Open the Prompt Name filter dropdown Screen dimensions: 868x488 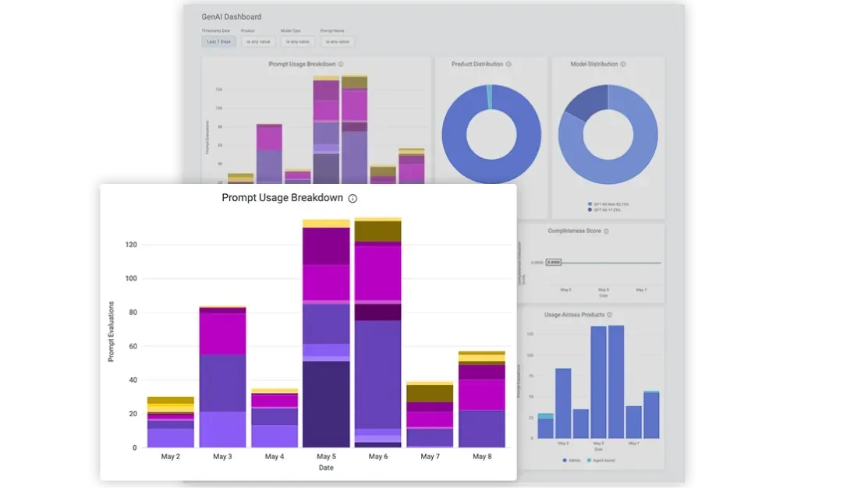click(x=337, y=41)
